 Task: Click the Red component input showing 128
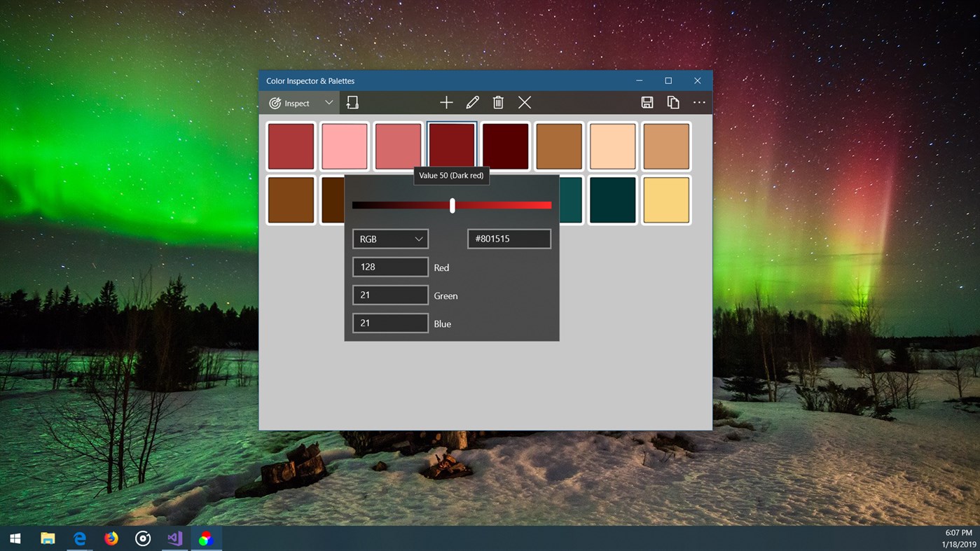pyautogui.click(x=390, y=267)
